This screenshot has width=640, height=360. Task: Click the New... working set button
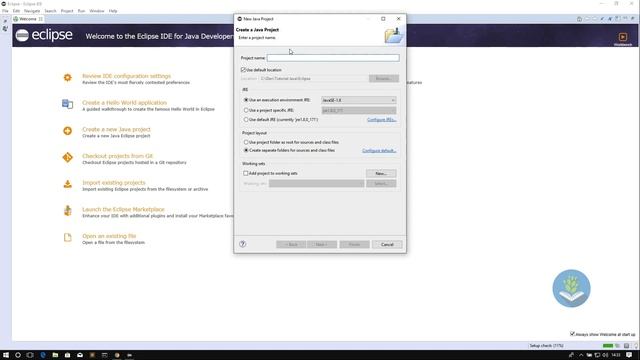point(381,173)
